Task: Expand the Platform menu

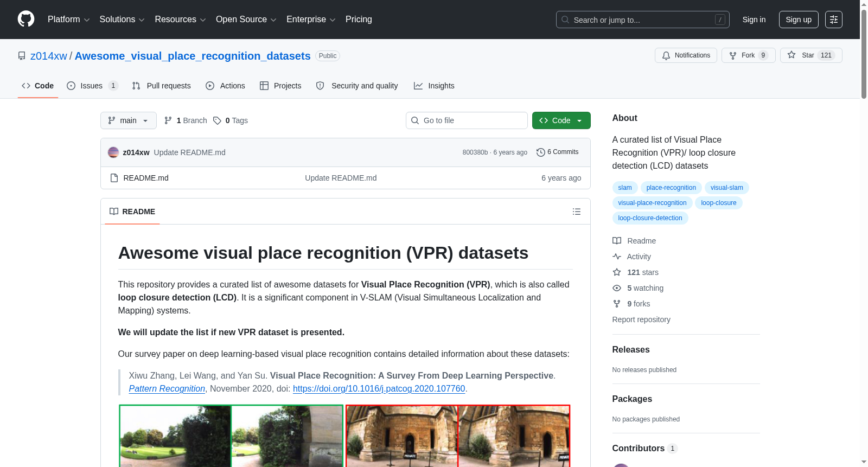Action: 68,20
